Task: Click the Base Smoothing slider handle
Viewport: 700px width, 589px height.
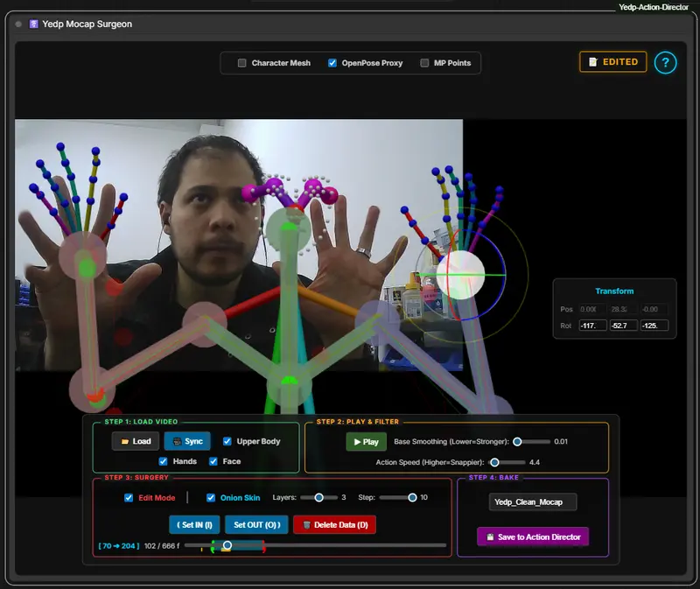Action: point(517,442)
